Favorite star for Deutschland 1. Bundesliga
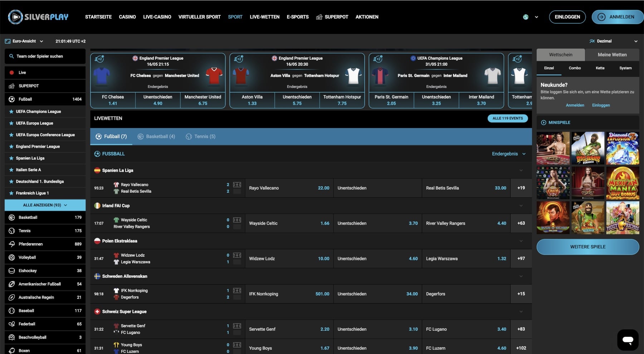Viewport: 644px width, 354px height. pos(11,182)
